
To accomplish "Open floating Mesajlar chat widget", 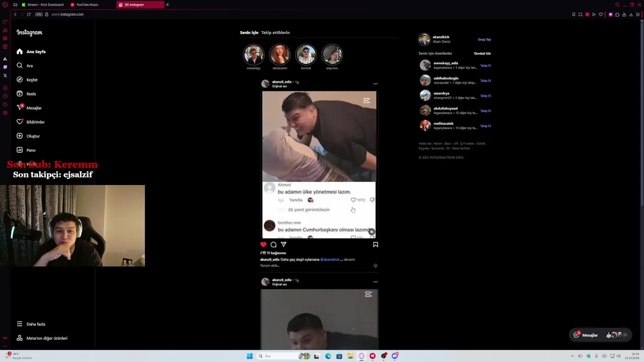I will (x=600, y=335).
